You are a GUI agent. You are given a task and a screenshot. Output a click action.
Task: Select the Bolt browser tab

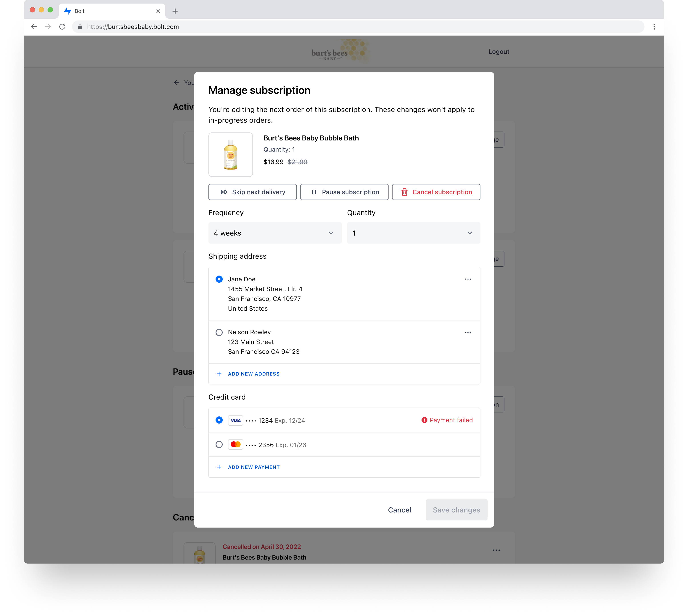point(112,11)
